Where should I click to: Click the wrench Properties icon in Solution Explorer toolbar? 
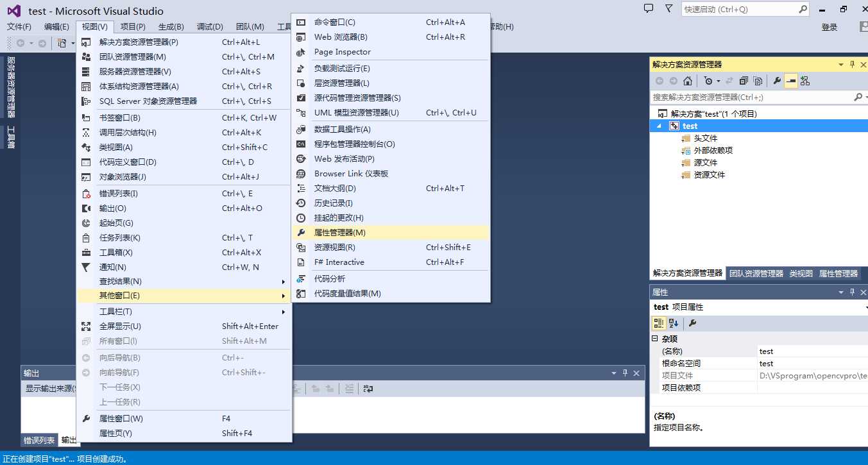pyautogui.click(x=777, y=81)
